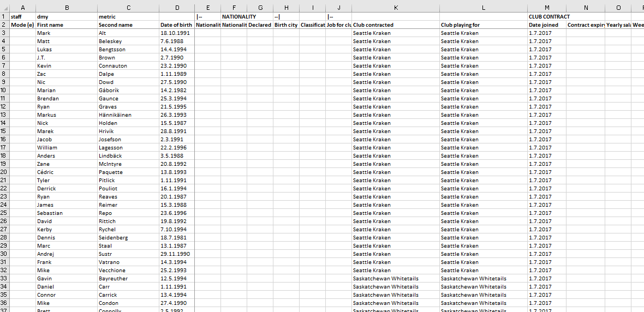Select column D header
This screenshot has width=644, height=312.
pyautogui.click(x=177, y=8)
